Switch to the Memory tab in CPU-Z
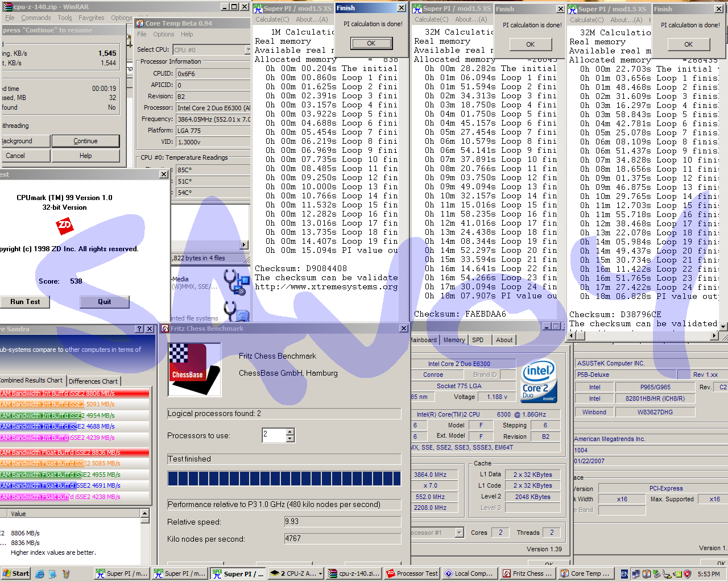Screen dimensions: 728x582 (x=454, y=340)
